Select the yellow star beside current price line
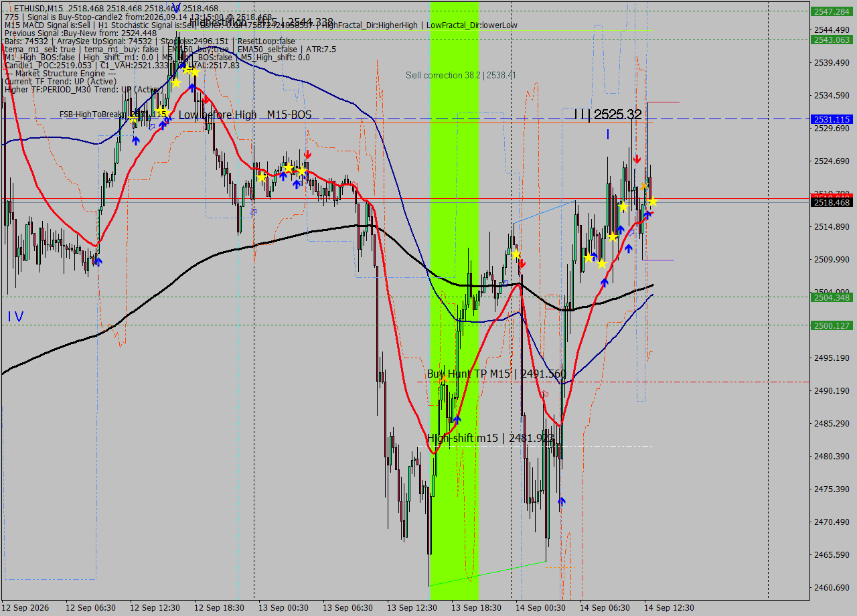Image resolution: width=857 pixels, height=616 pixels. pyautogui.click(x=652, y=202)
